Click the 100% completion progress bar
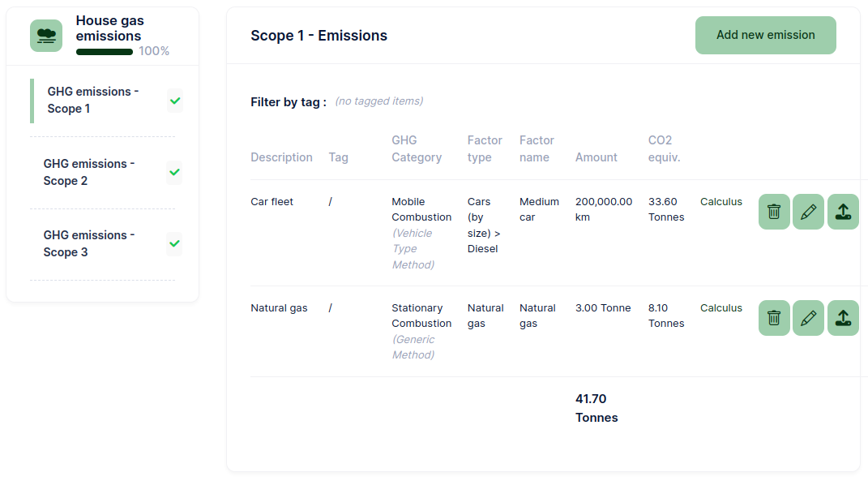Screen dimensions: 868x481 pyautogui.click(x=104, y=52)
